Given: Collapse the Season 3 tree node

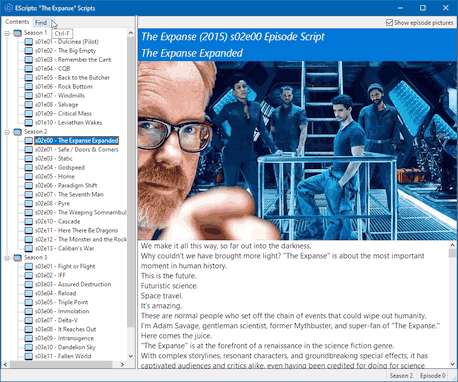Looking at the screenshot, I should click(x=7, y=258).
